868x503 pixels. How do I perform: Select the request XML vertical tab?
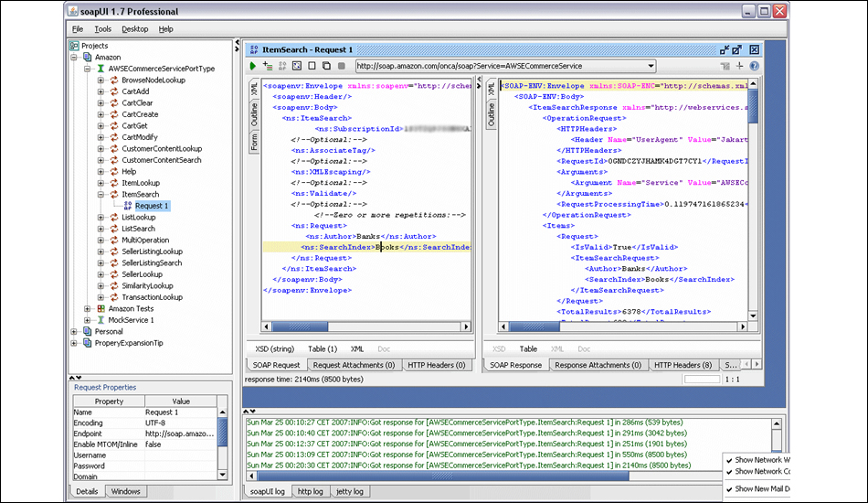coord(254,89)
